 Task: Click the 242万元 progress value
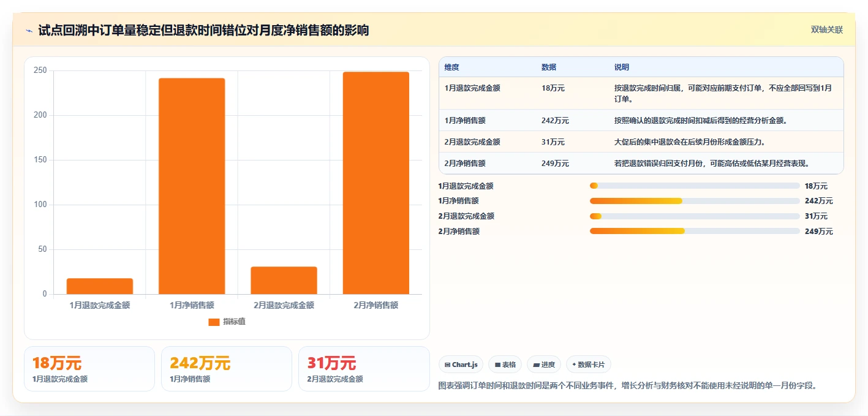819,201
